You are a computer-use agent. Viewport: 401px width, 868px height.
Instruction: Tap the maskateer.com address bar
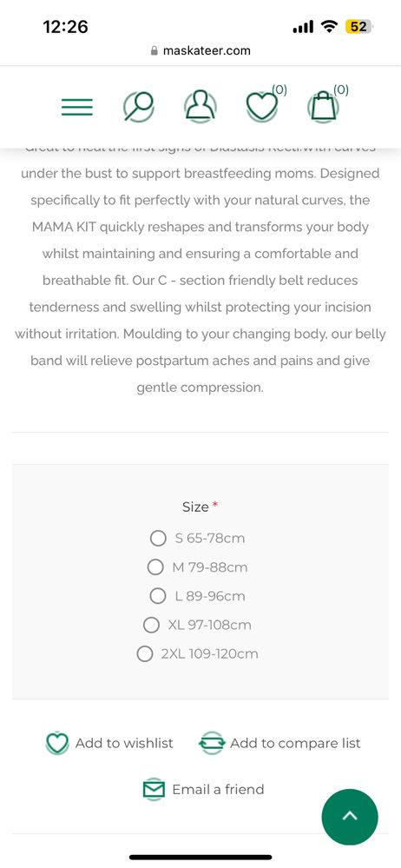pos(200,50)
